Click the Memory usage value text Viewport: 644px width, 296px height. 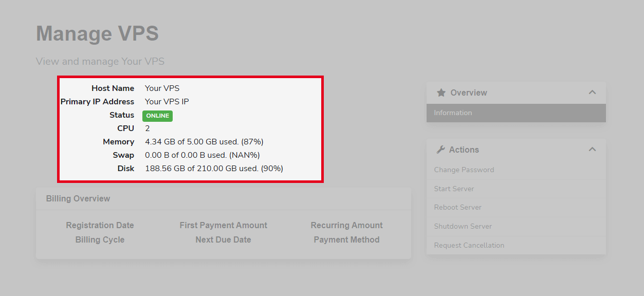pos(204,142)
